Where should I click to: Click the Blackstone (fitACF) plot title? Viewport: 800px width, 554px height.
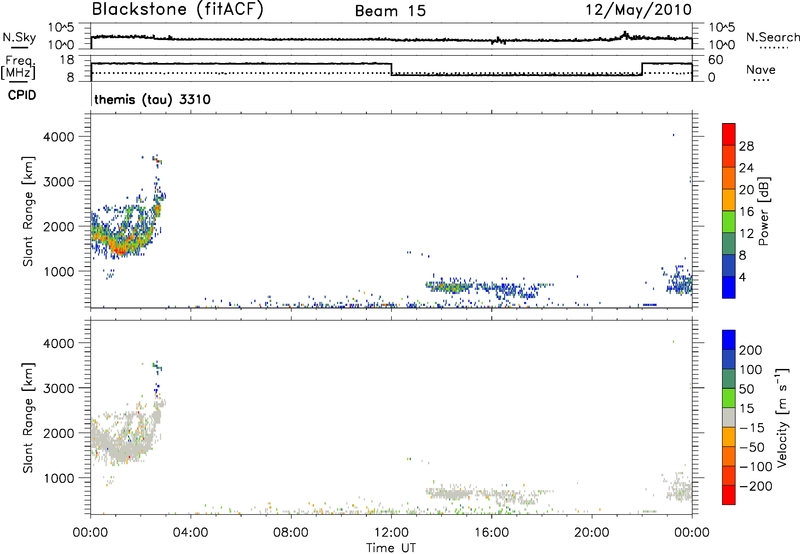[x=177, y=9]
